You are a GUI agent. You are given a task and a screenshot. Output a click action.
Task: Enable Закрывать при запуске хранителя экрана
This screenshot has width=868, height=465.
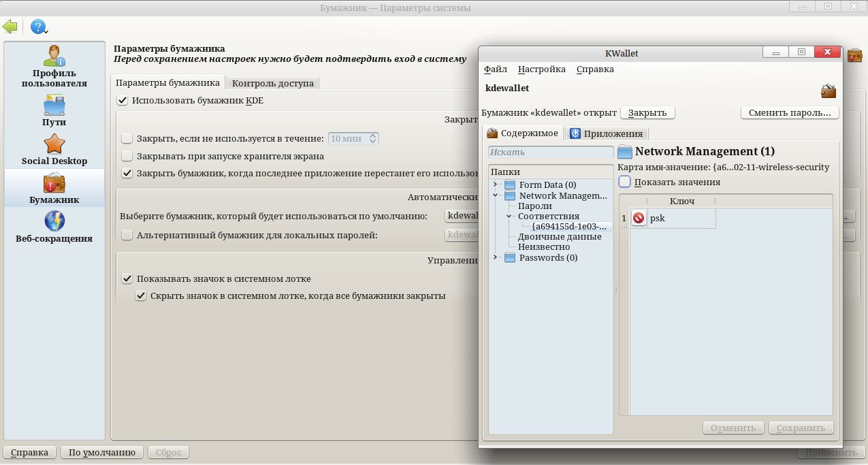click(127, 156)
